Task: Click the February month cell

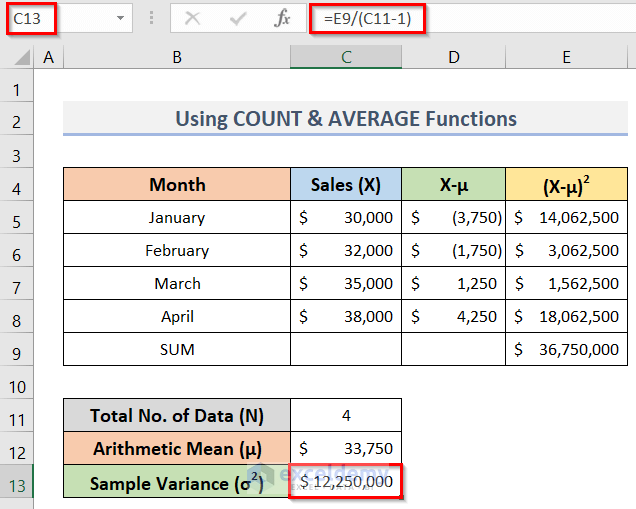Action: pos(177,250)
